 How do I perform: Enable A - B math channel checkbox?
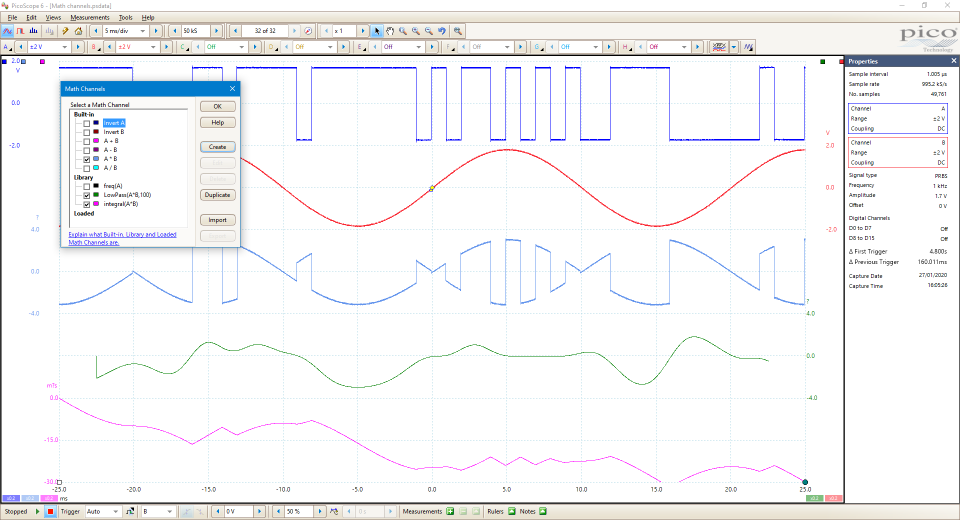[x=86, y=150]
